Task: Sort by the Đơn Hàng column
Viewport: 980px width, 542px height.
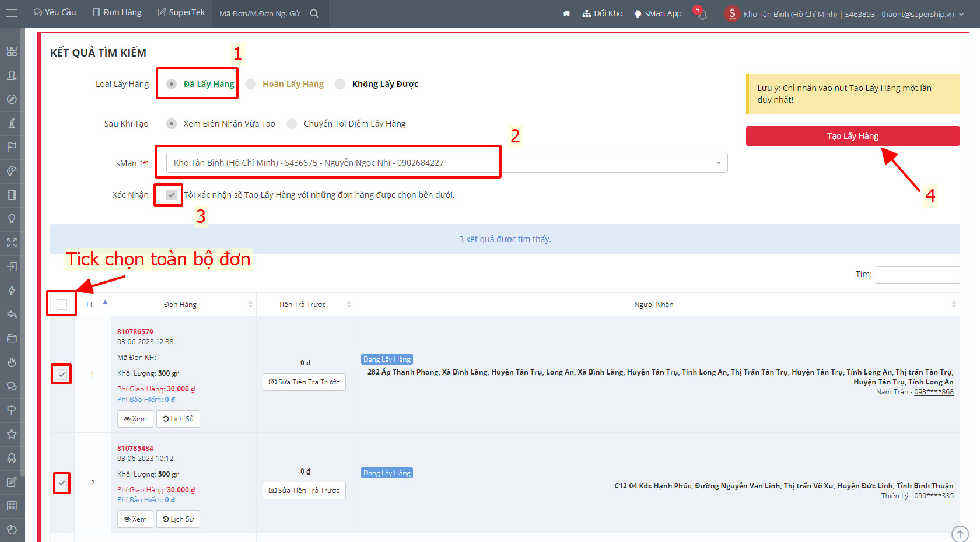Action: (184, 305)
